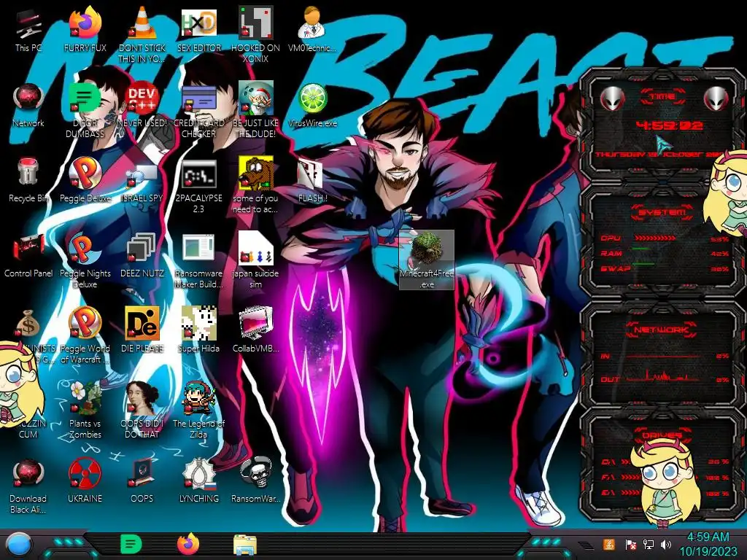This screenshot has height=560, width=747.
Task: Open the This PC desktop icon
Action: click(x=28, y=31)
